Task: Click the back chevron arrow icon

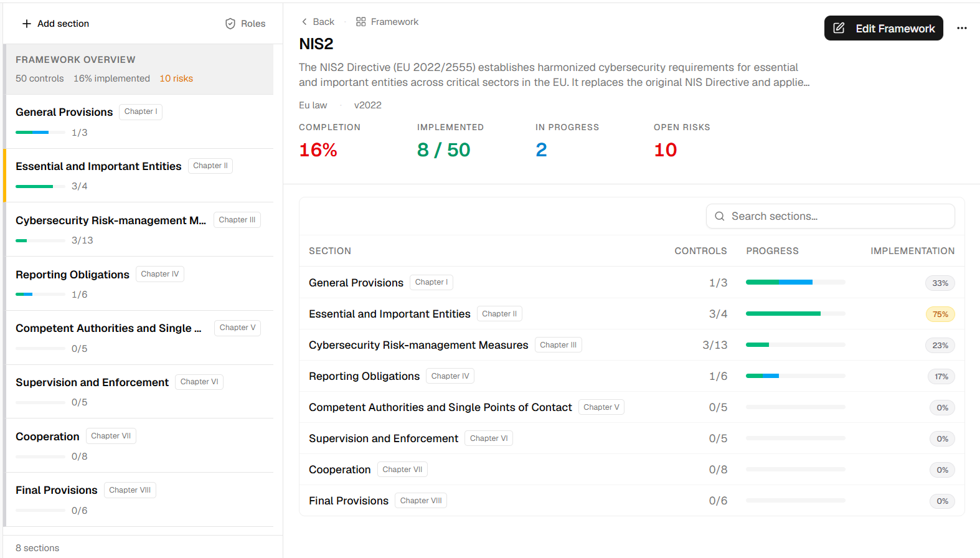Action: coord(304,22)
